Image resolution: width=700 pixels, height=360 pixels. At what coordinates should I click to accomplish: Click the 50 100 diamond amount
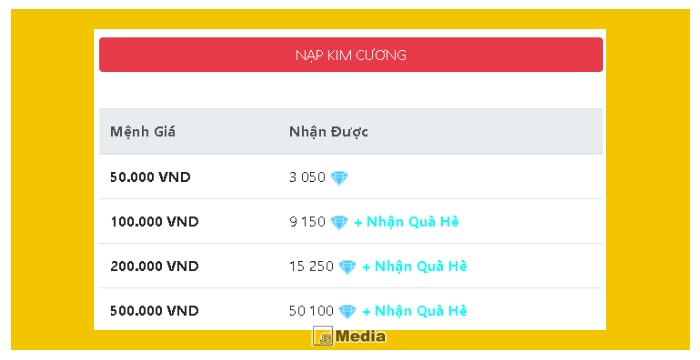311,310
